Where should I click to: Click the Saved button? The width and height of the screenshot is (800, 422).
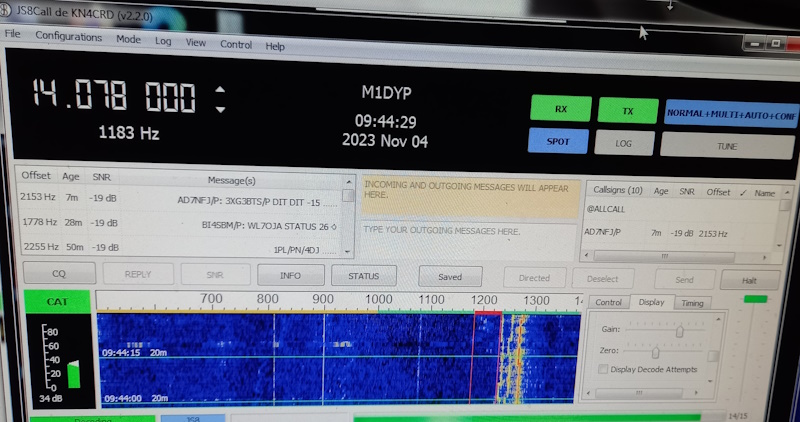450,277
